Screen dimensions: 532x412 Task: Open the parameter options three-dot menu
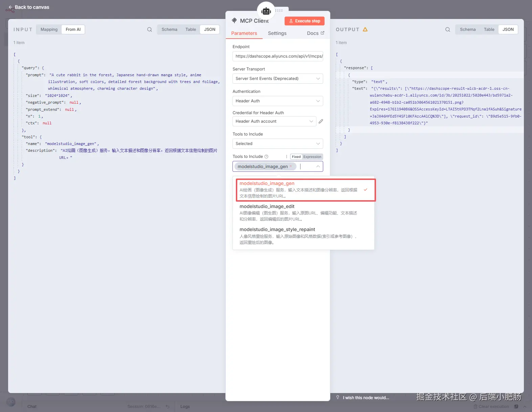tap(287, 157)
